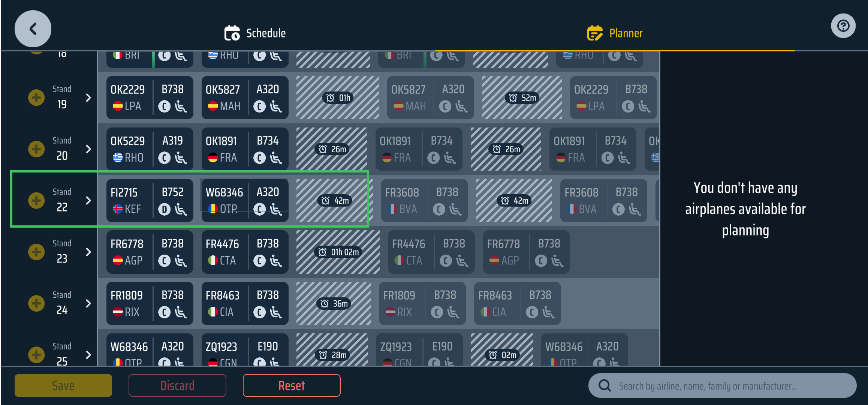Click the yellow plus icon for Stand 19
This screenshot has height=405, width=868.
pyautogui.click(x=36, y=97)
